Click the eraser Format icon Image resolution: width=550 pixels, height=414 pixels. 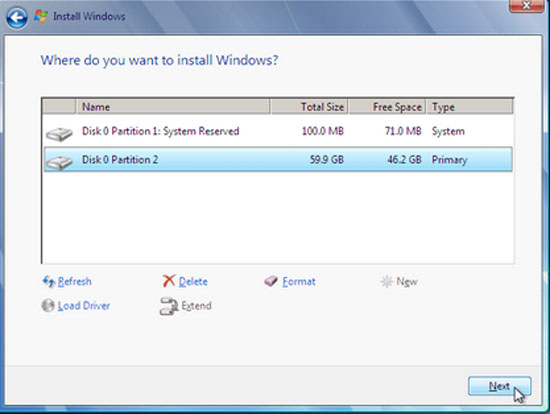point(271,281)
